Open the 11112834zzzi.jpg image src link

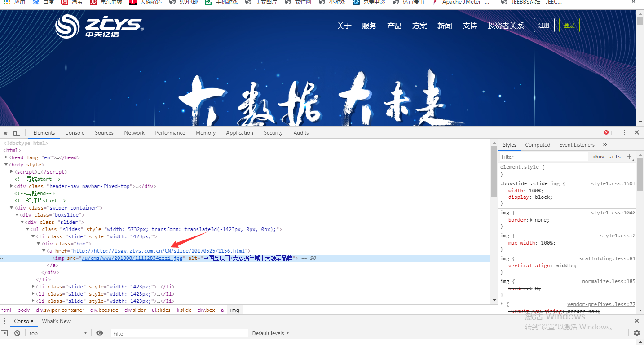point(132,258)
